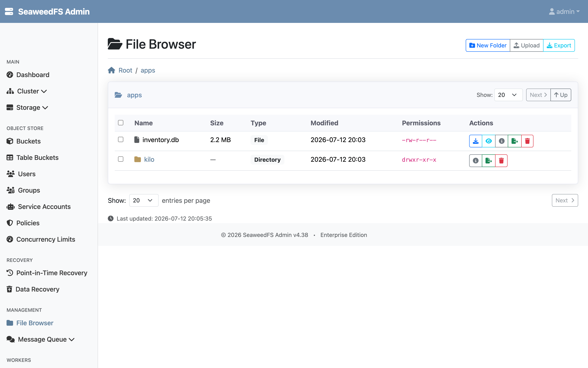This screenshot has width=588, height=368.
Task: Show info for kilo directory
Action: pos(476,161)
